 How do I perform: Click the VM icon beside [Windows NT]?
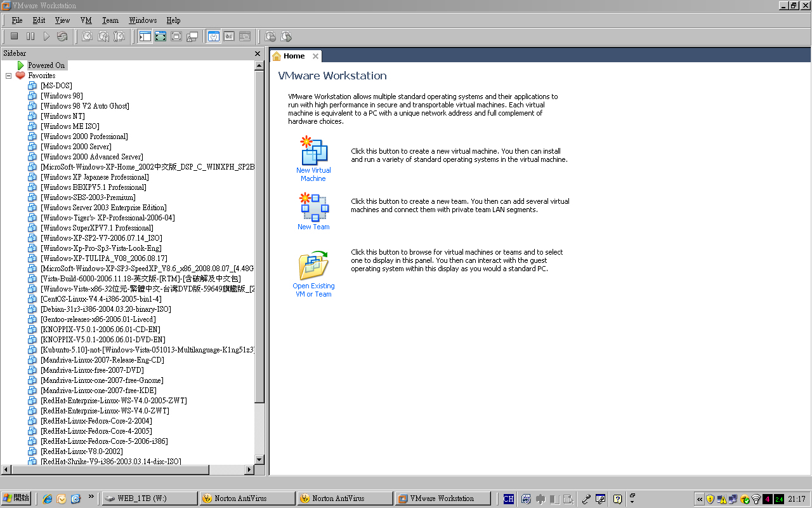(32, 116)
